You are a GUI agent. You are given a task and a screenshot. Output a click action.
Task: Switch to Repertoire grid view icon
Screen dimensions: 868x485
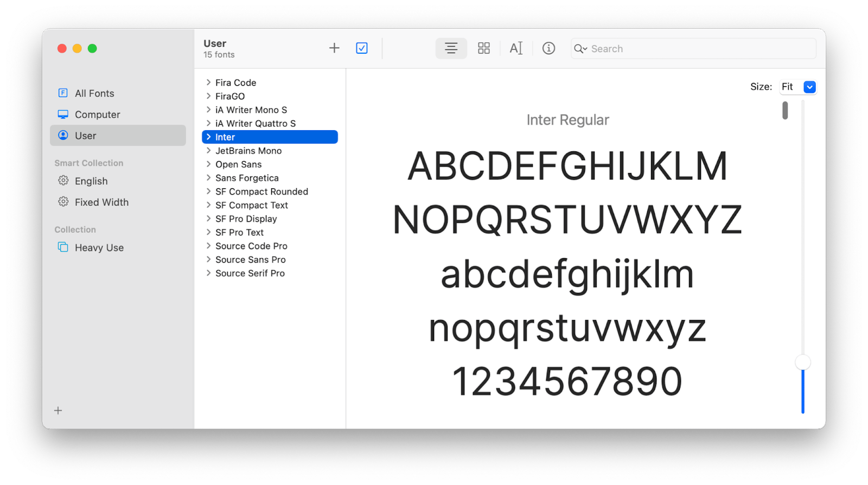click(x=484, y=48)
